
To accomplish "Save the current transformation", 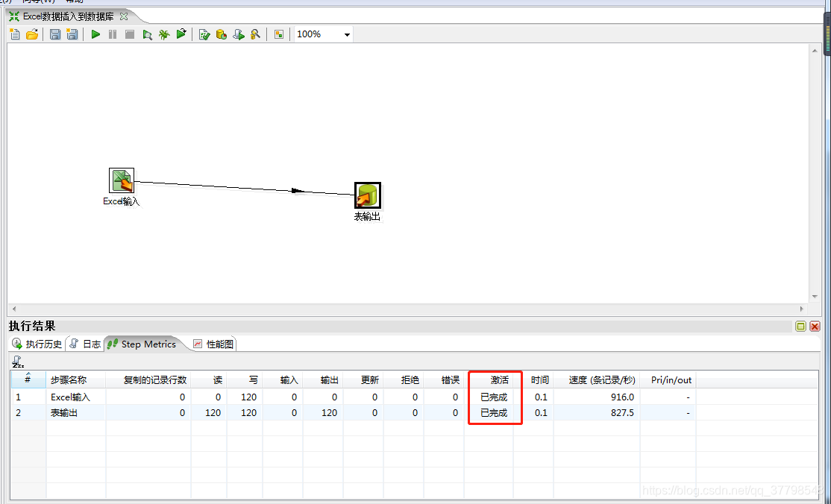I will pyautogui.click(x=55, y=34).
